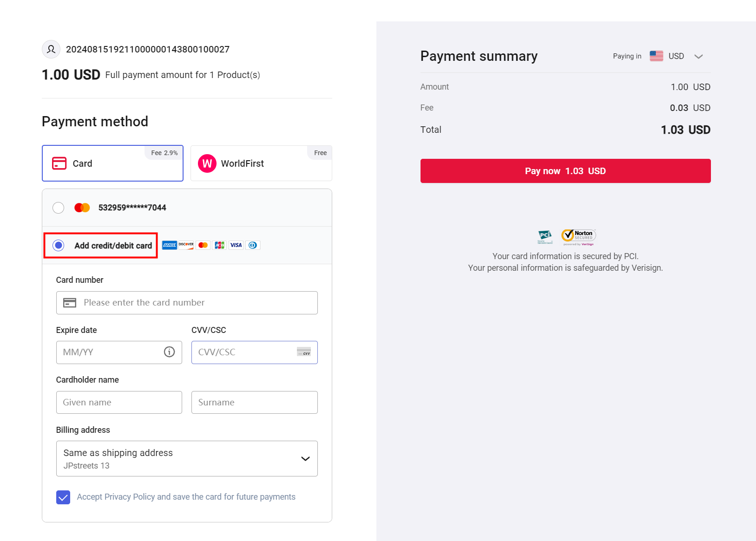Select saved Mastercard ending in 7044
756x541 pixels.
(x=59, y=208)
